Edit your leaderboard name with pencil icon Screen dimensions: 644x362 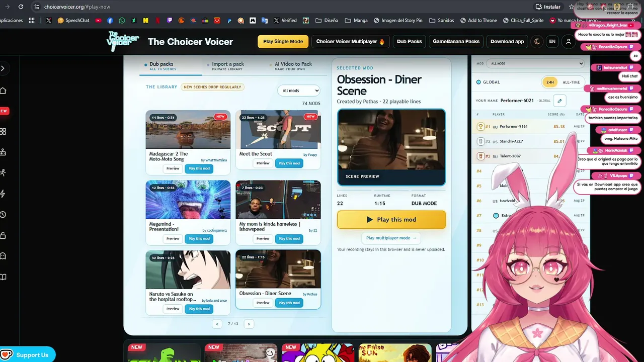559,101
